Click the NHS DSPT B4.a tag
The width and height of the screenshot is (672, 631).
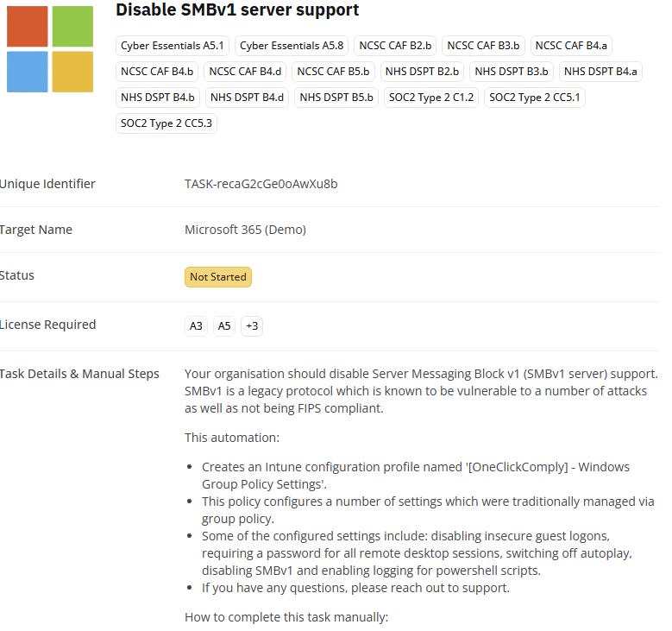[600, 72]
